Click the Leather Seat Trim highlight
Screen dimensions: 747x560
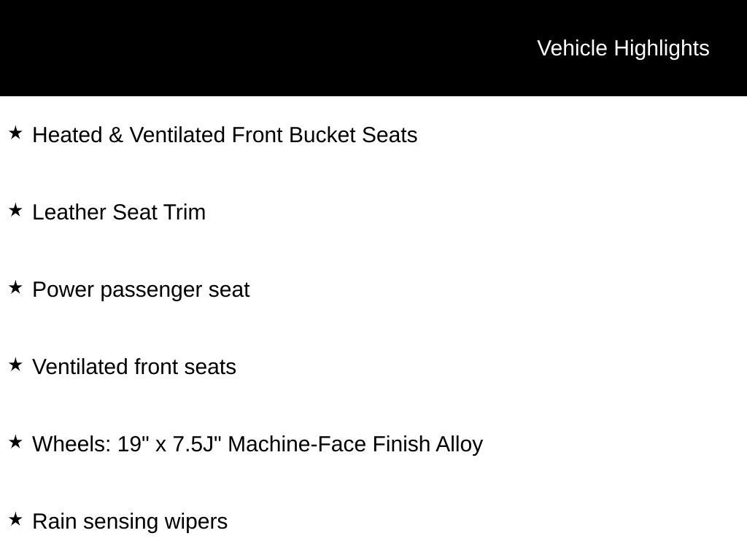pos(119,213)
